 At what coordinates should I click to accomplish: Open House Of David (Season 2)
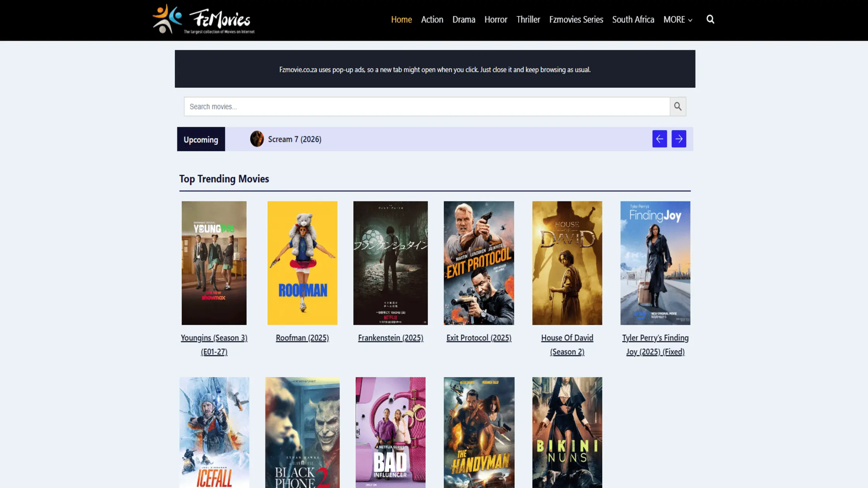567,345
